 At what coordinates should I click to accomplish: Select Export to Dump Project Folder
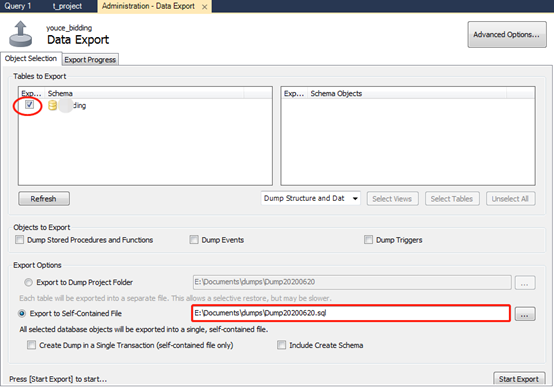click(28, 282)
